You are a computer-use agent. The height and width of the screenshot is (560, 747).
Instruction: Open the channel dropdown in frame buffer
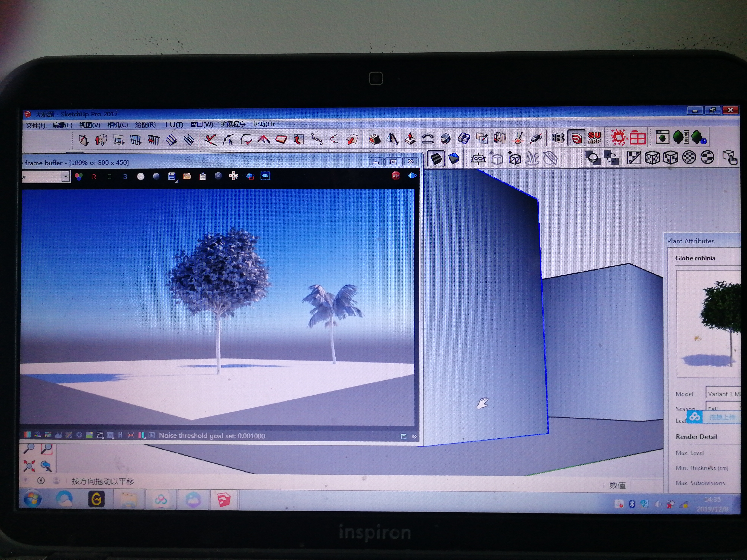pos(66,177)
